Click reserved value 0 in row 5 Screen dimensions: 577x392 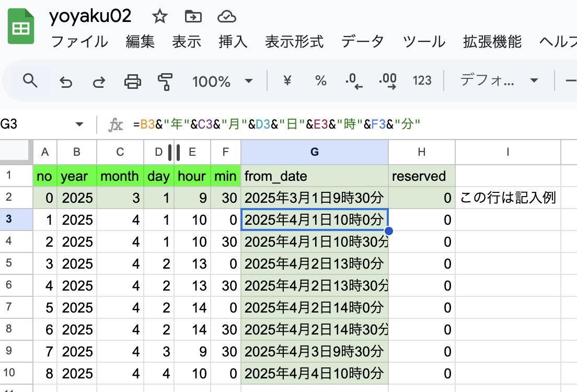422,263
